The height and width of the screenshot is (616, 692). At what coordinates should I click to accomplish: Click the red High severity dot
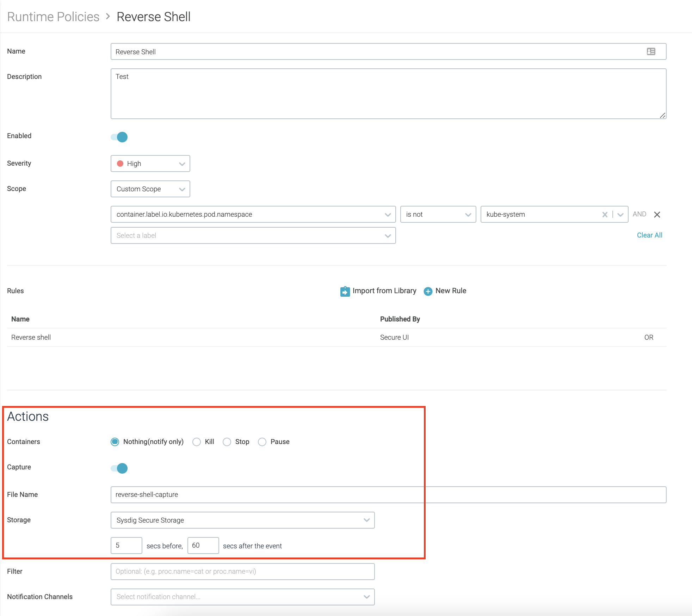pos(120,164)
